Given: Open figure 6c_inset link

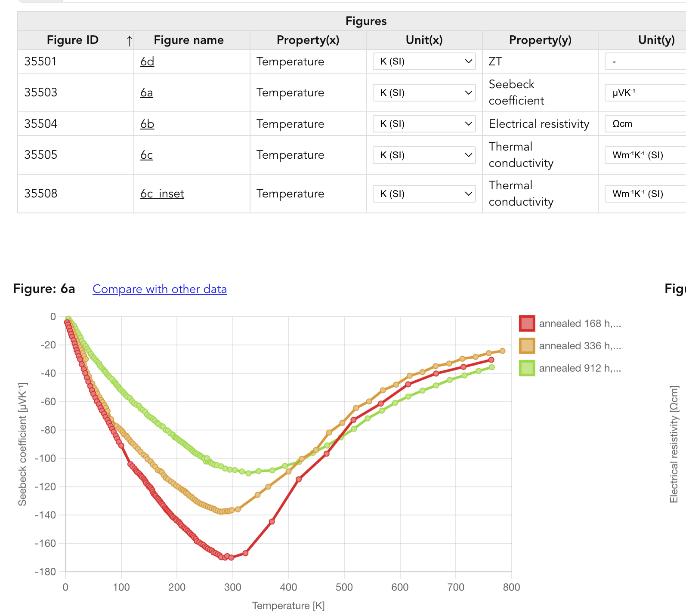Looking at the screenshot, I should coord(162,194).
